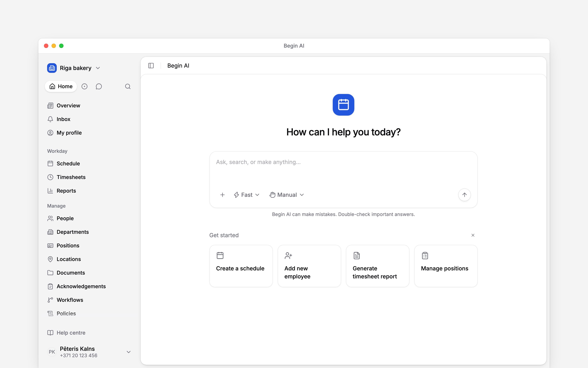Screen dimensions: 588x368
Task: Click the Riga bakery building icon
Action: pyautogui.click(x=52, y=68)
